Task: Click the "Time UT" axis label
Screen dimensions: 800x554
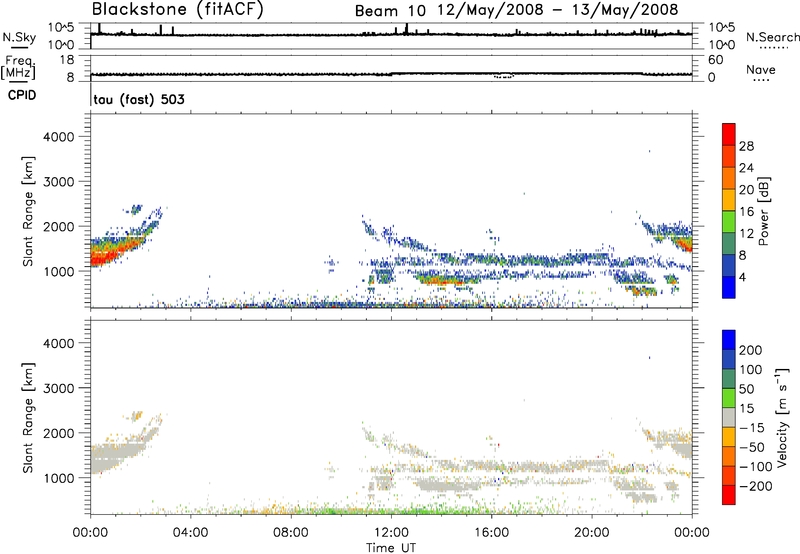Action: pos(391,548)
